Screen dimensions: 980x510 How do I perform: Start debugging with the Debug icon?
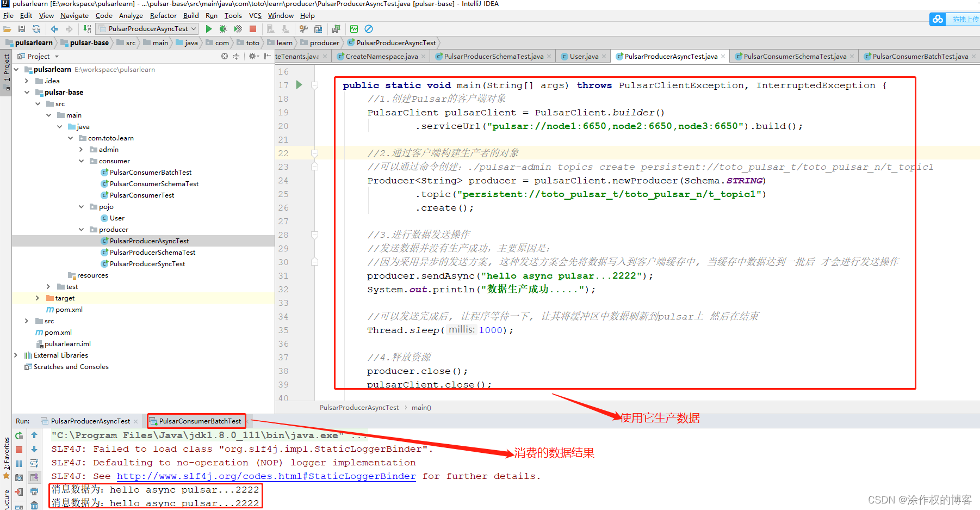pos(224,29)
